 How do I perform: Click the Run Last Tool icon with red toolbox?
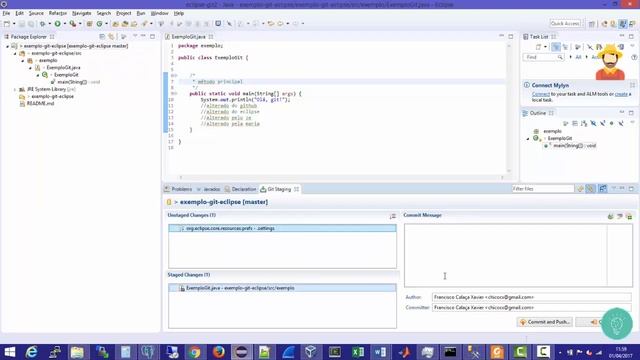pos(73,24)
